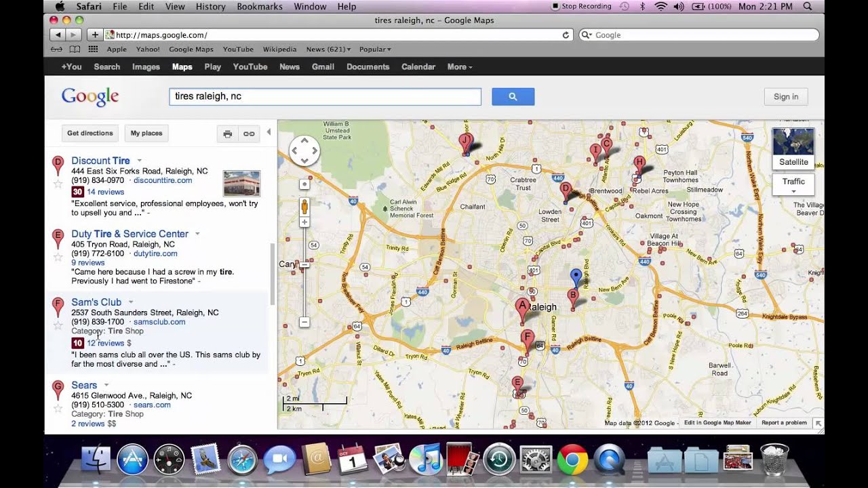Screen dimensions: 868x488
Task: Click map marker J on the map
Action: pos(465,144)
